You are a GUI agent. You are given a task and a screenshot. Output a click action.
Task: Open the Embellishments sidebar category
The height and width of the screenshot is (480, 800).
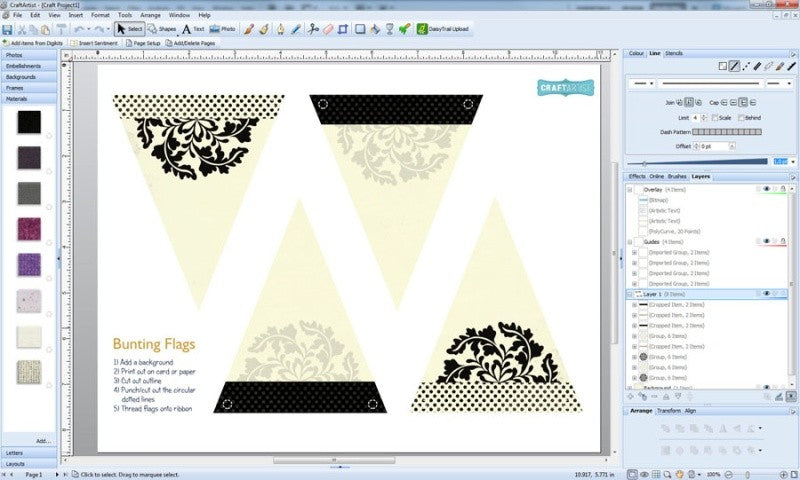(29, 66)
